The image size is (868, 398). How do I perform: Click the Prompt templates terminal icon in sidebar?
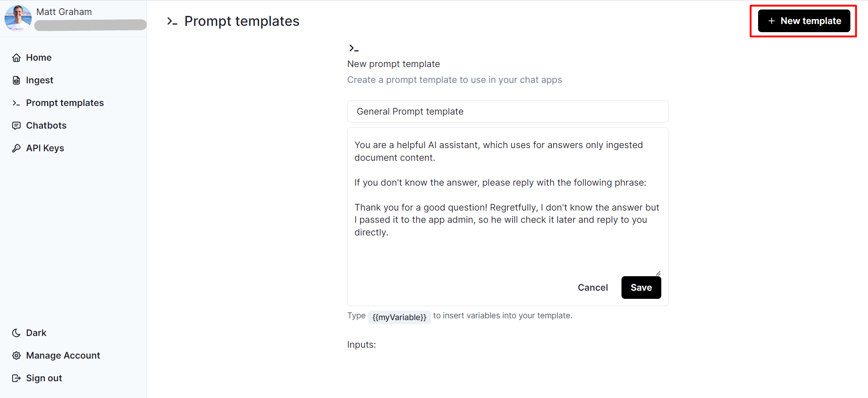(x=17, y=103)
